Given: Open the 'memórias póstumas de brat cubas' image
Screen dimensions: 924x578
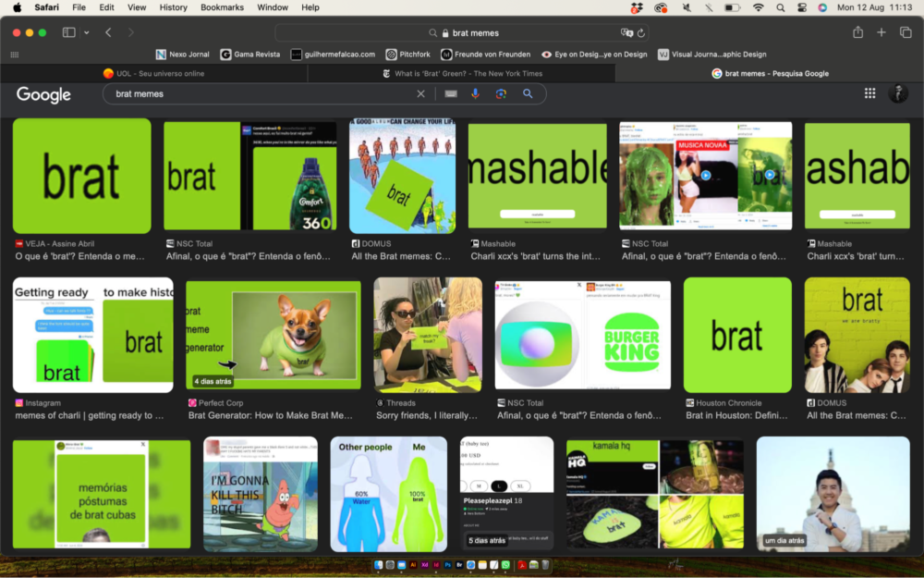Looking at the screenshot, I should pyautogui.click(x=102, y=494).
